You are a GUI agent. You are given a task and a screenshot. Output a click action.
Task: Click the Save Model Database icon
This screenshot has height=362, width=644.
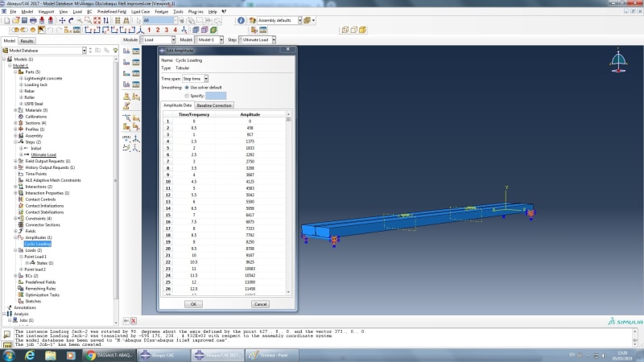(x=24, y=20)
